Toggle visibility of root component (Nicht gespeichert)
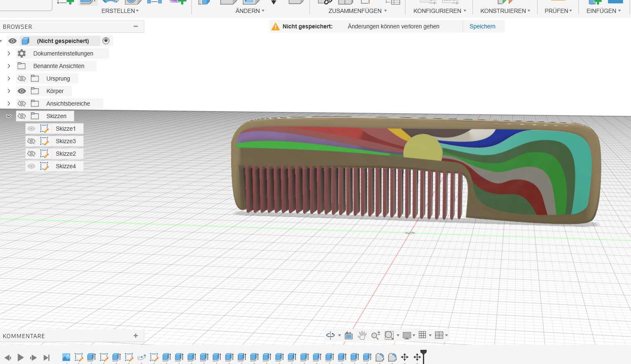 pos(13,41)
